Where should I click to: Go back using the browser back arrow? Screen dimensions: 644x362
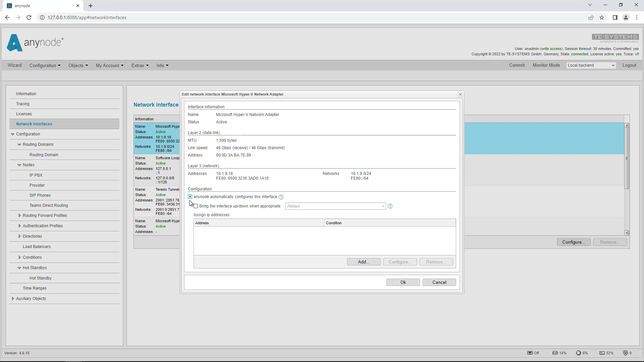pyautogui.click(x=7, y=17)
